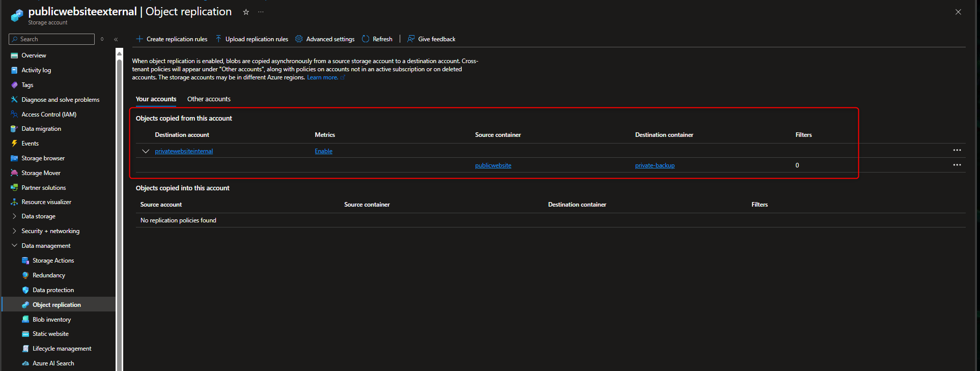
Task: Open privatewebsiteinternal destination account link
Action: (184, 151)
